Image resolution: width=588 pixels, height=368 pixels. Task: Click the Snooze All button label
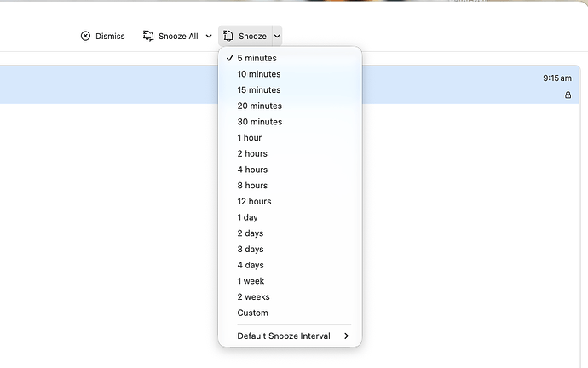[178, 36]
